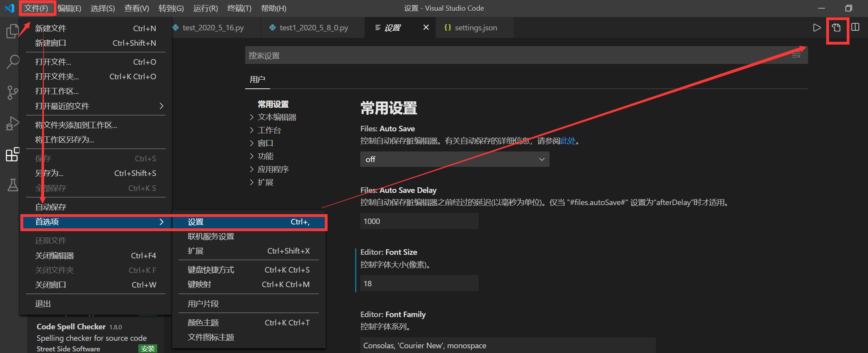Open the 运行(R) menu
The image size is (868, 353).
[206, 8]
